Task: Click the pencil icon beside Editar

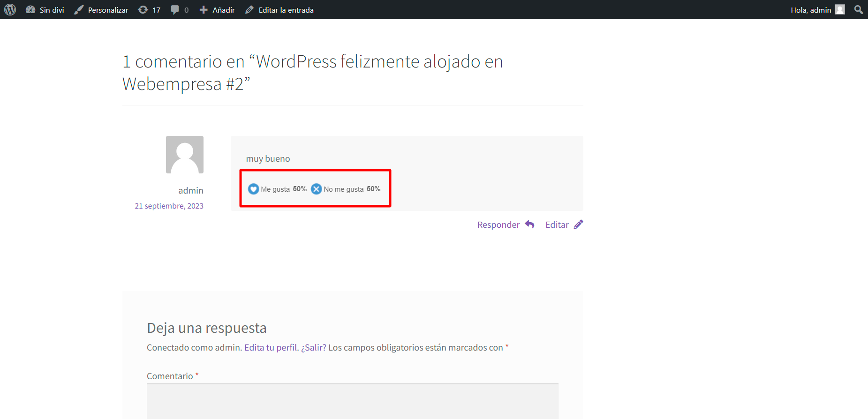Action: tap(579, 224)
